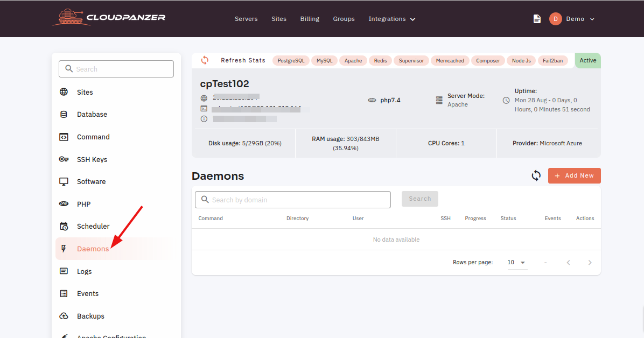Click the Add New daemon button

pyautogui.click(x=574, y=176)
